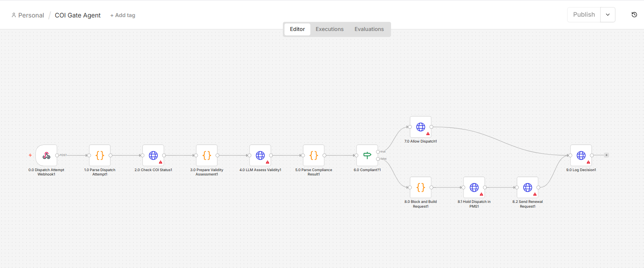Open the Parse Compliance Result1 code node

coord(314,155)
